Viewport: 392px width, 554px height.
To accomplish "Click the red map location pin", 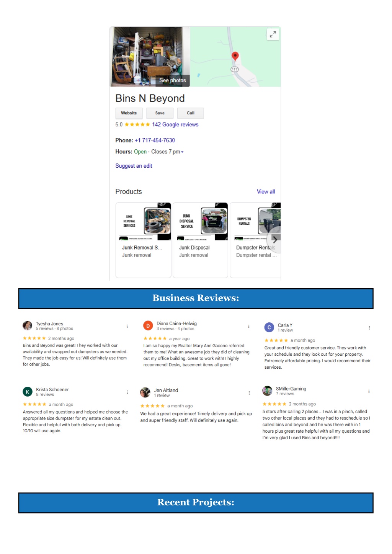I will [x=235, y=56].
